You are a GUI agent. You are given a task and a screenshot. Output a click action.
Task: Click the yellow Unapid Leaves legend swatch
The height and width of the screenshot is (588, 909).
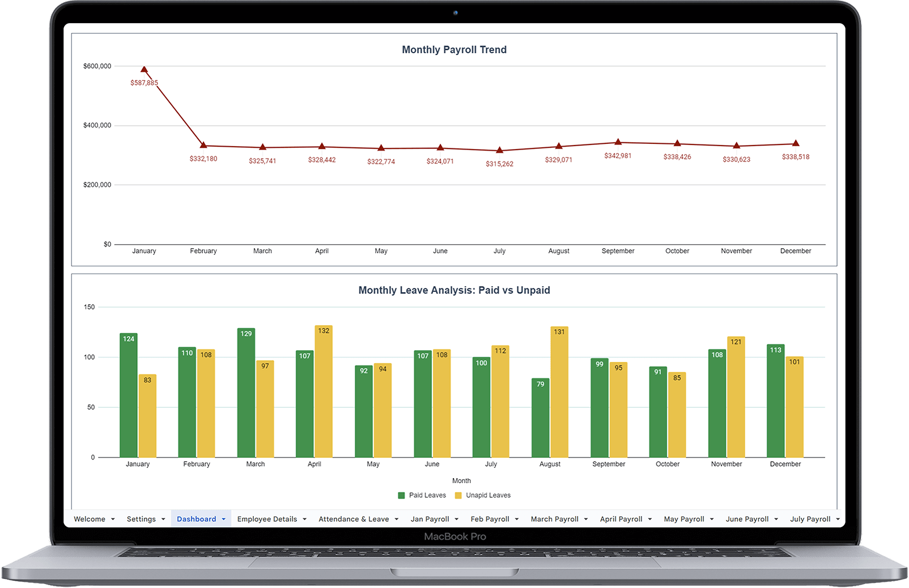457,495
